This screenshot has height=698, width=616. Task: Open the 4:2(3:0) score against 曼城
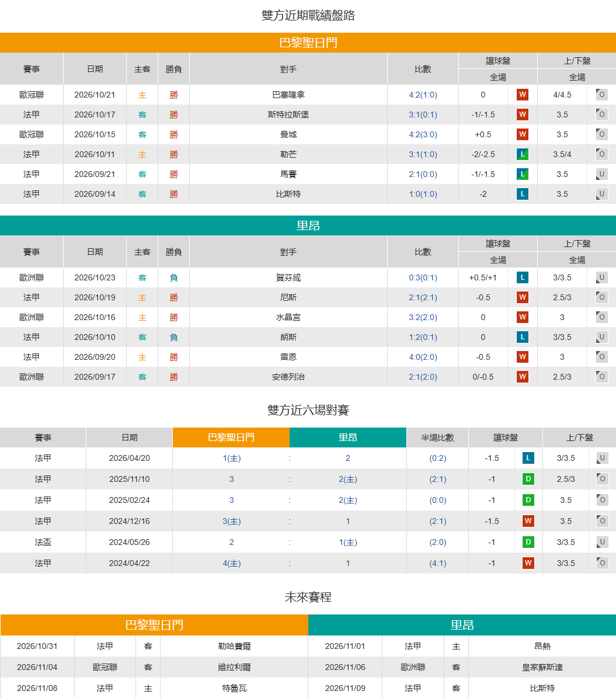coord(423,134)
